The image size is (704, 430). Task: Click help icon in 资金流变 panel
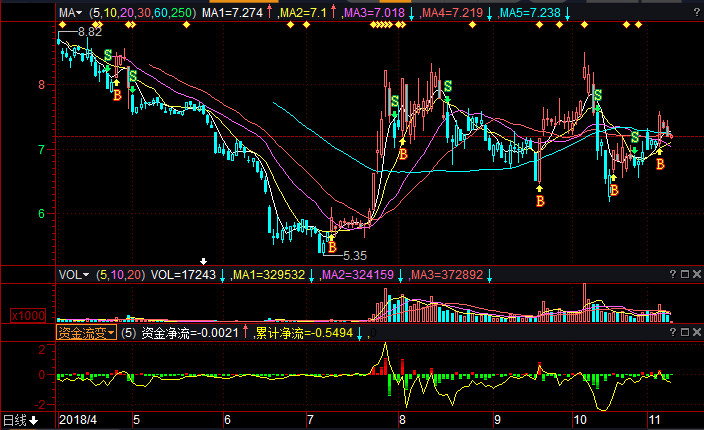click(671, 330)
